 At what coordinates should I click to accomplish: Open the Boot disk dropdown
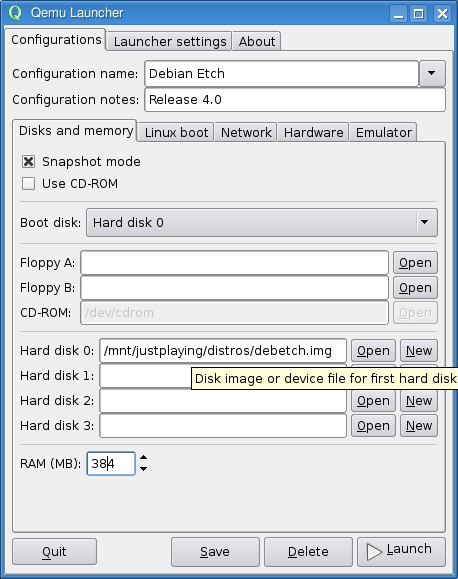262,222
